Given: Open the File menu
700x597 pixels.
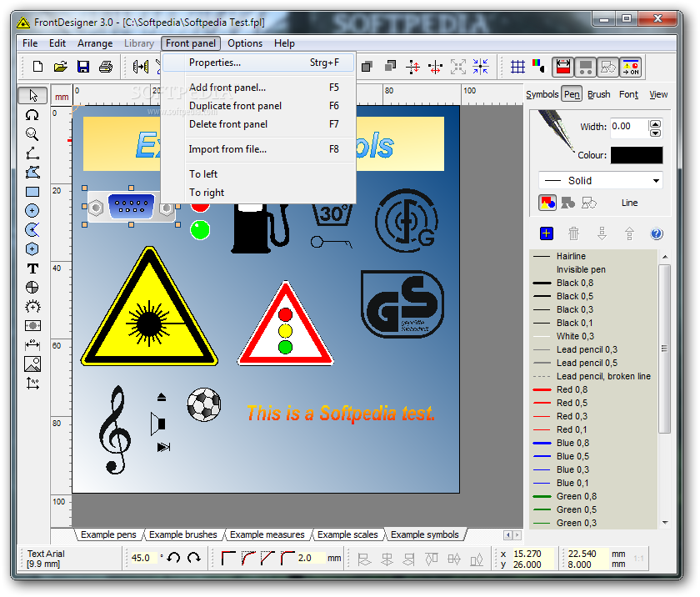Looking at the screenshot, I should point(30,43).
